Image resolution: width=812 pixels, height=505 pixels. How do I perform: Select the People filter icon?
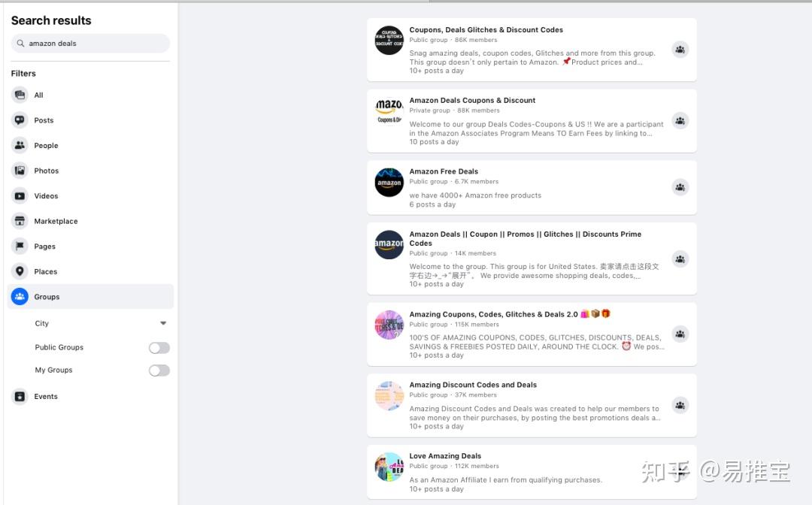(x=20, y=145)
